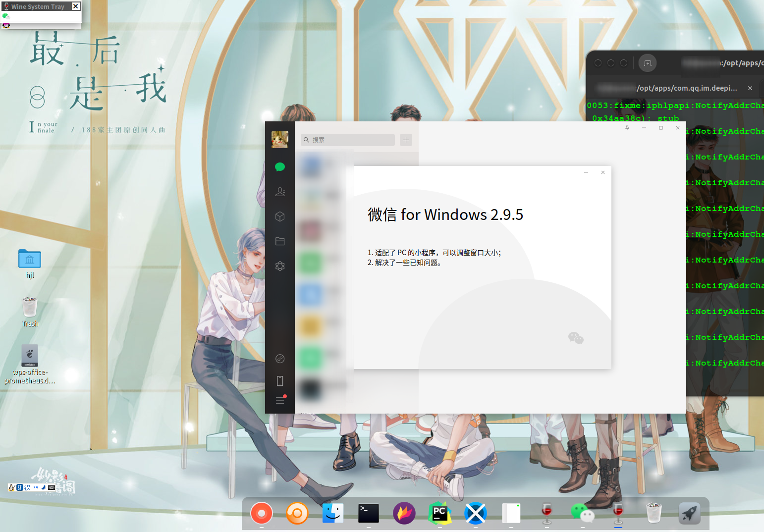Image resolution: width=764 pixels, height=532 pixels.
Task: Click the QQ penguin icon in Wine tray
Action: 6,25
